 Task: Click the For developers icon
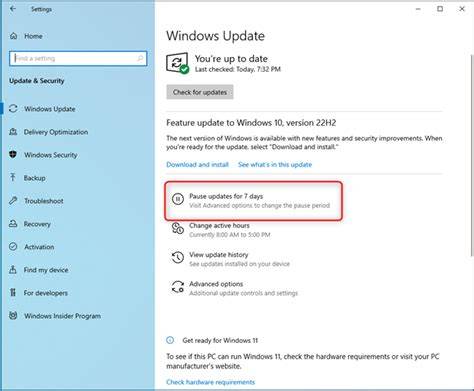(13, 293)
